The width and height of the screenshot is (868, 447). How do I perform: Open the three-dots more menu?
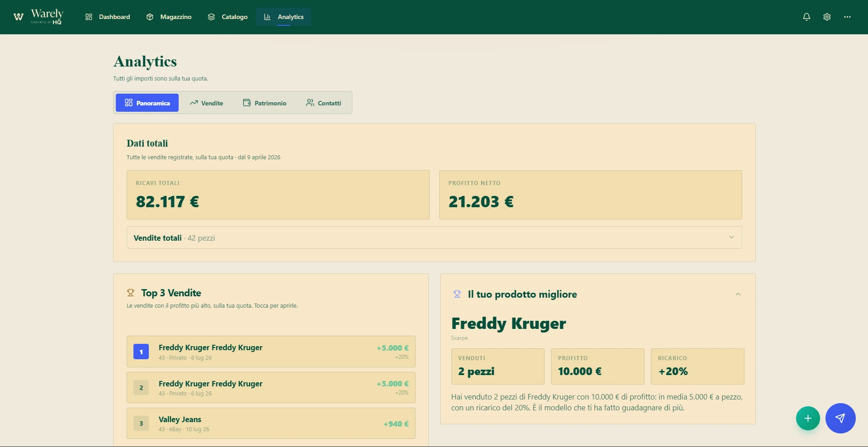click(x=847, y=17)
